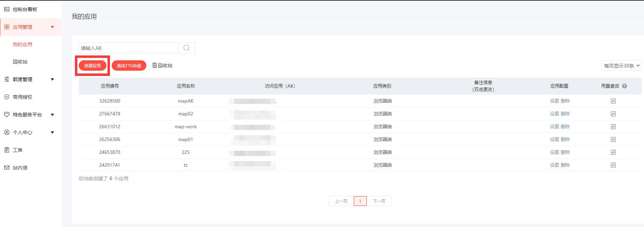This screenshot has width=644, height=227.
Task: Click the 应用名称 column header
Action: 186,86
